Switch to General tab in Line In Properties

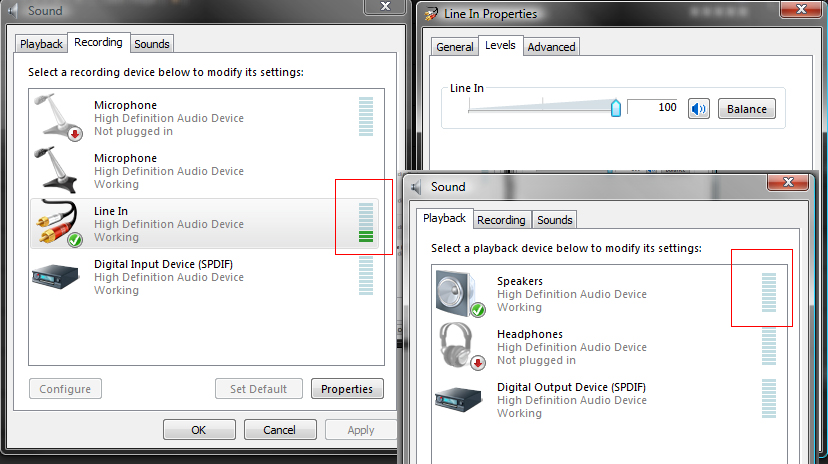click(x=455, y=47)
